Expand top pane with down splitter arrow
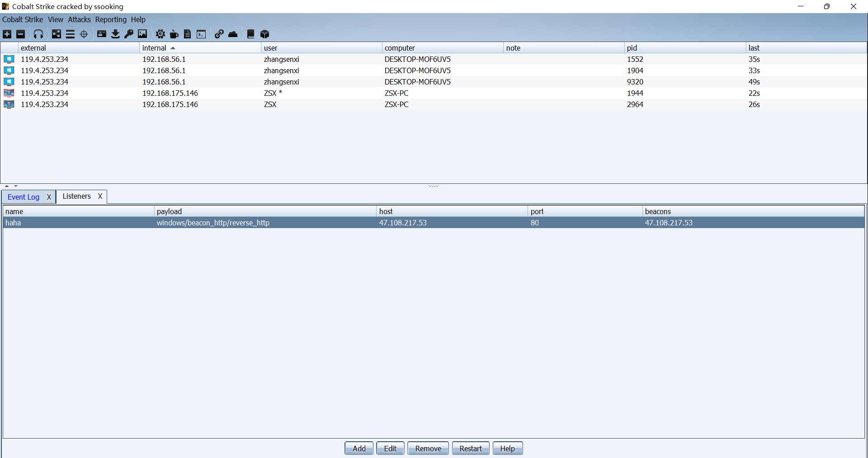The height and width of the screenshot is (458, 868). 16,186
